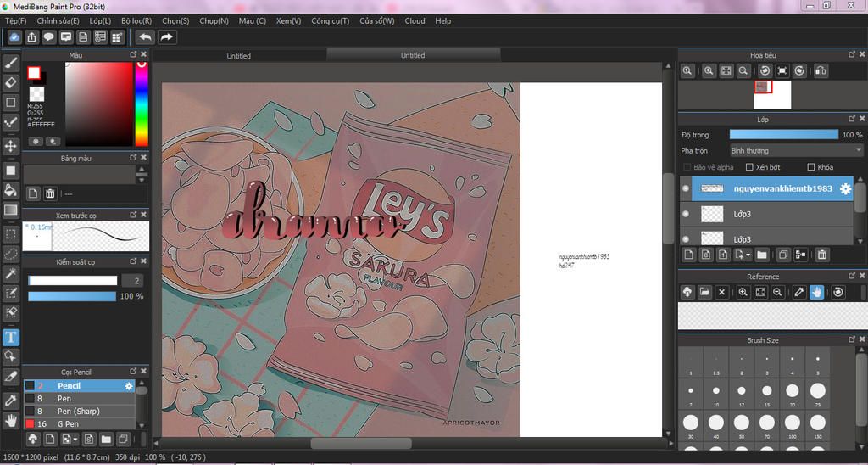Pick brush size 25 preset
Screen dimensions: 868x465
click(x=818, y=394)
